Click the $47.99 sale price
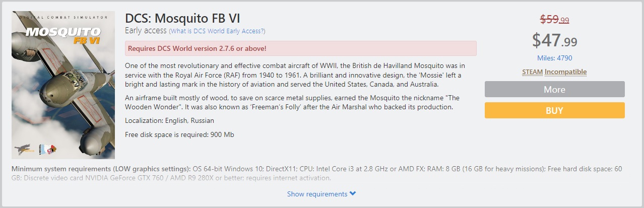The width and height of the screenshot is (644, 208). point(554,40)
